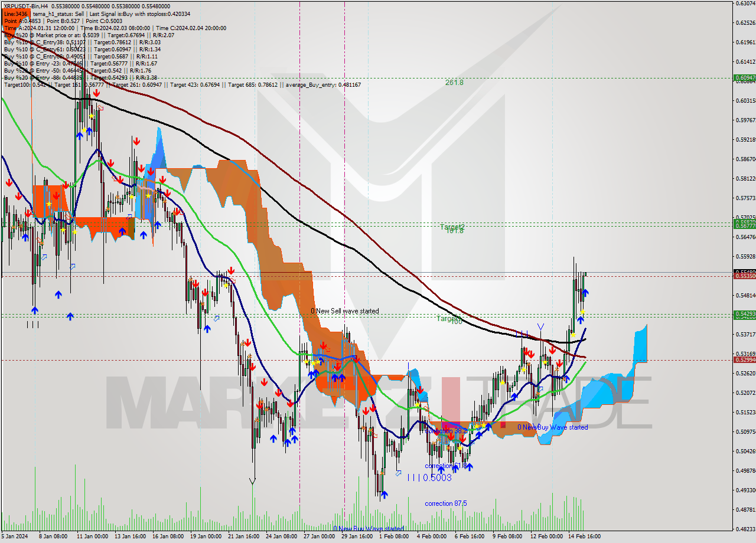Click the XRPUSDT-Bin,H4 symbol title
The image size is (756, 543).
tap(27, 6)
